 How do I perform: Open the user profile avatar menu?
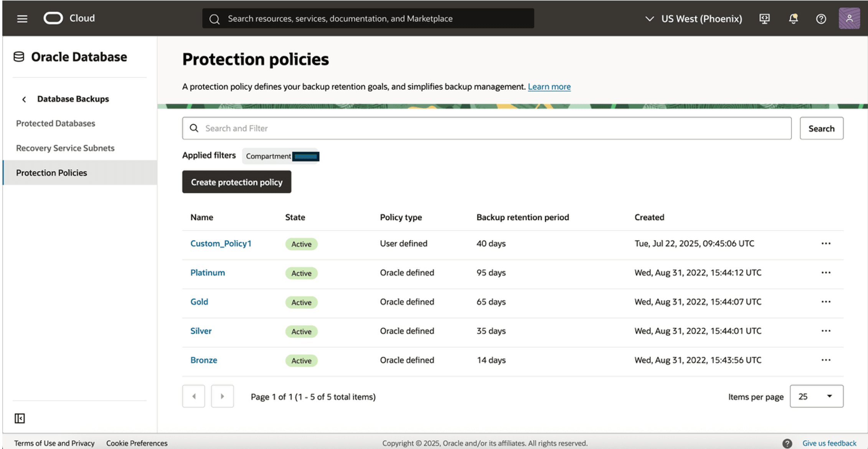click(849, 18)
